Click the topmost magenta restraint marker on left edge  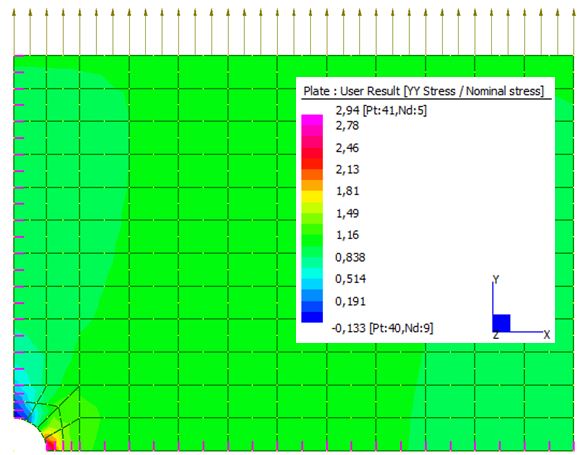[x=19, y=56]
